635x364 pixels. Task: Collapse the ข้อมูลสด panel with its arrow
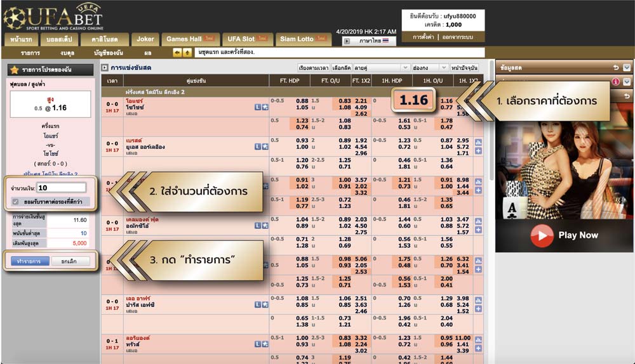click(627, 67)
